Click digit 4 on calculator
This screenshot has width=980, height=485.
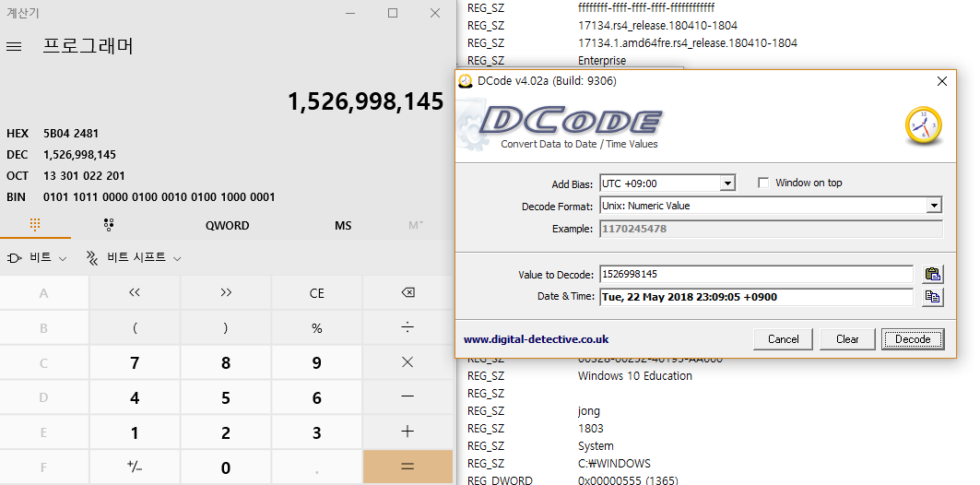[x=135, y=396]
